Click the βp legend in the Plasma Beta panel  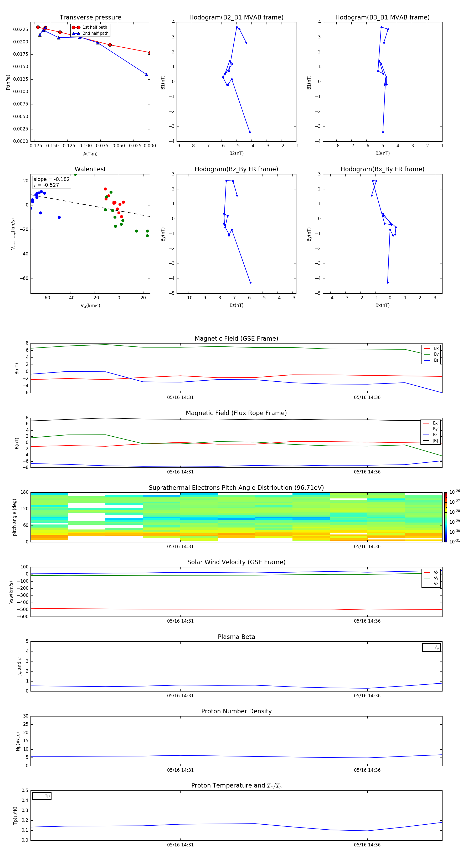point(431,647)
